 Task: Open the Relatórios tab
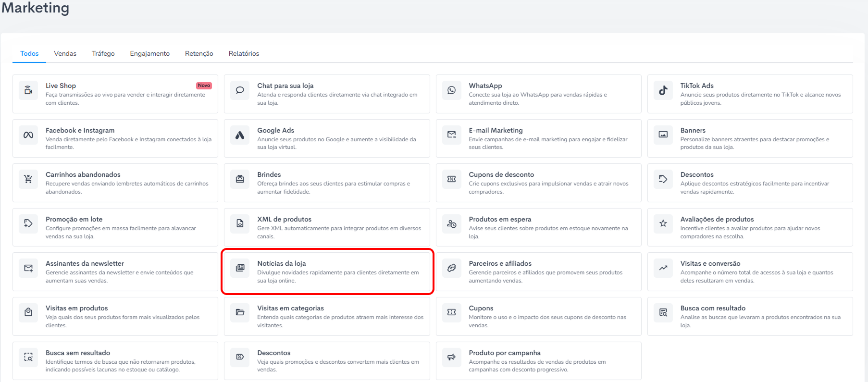[244, 53]
